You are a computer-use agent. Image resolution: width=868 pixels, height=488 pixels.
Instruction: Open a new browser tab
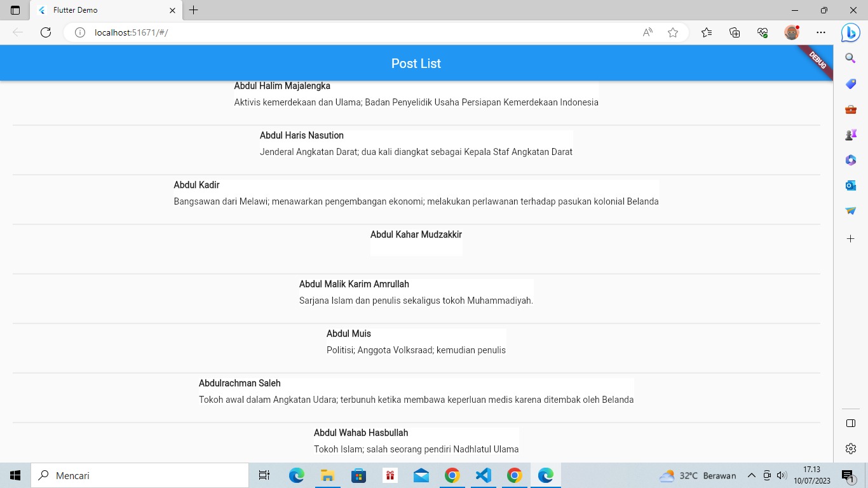click(x=194, y=10)
